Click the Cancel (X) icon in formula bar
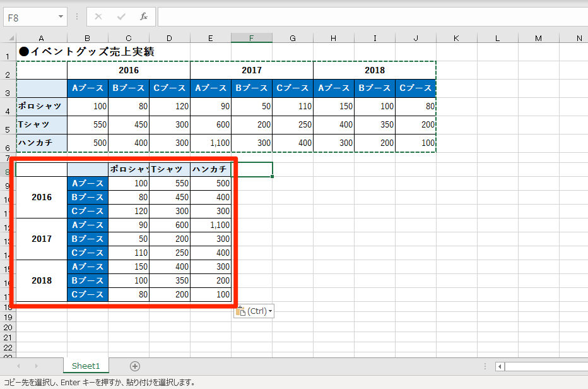 [x=98, y=16]
